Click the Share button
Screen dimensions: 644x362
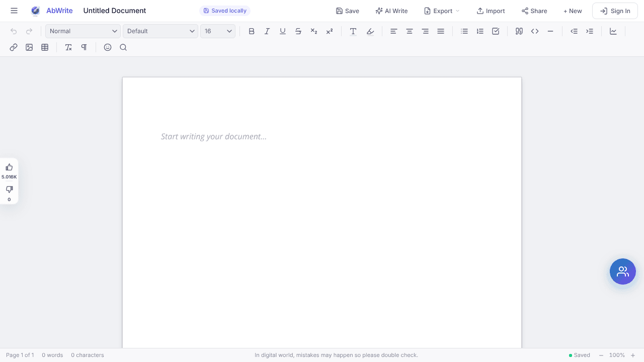point(534,11)
